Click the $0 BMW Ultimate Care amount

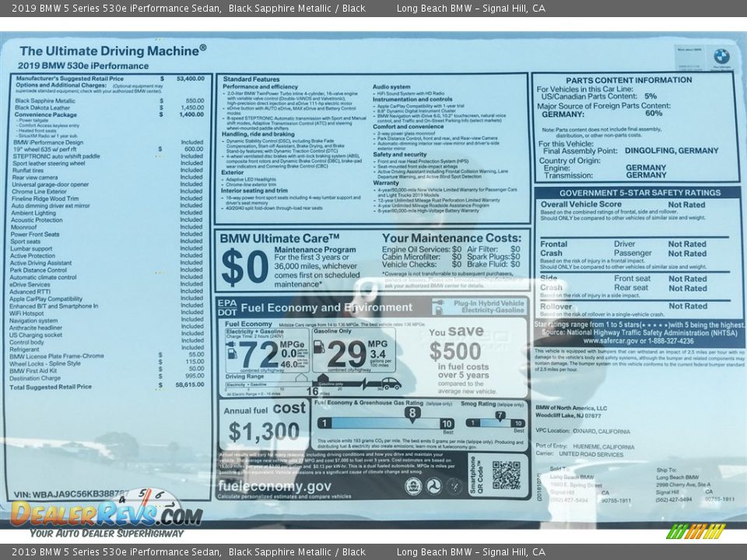244,267
